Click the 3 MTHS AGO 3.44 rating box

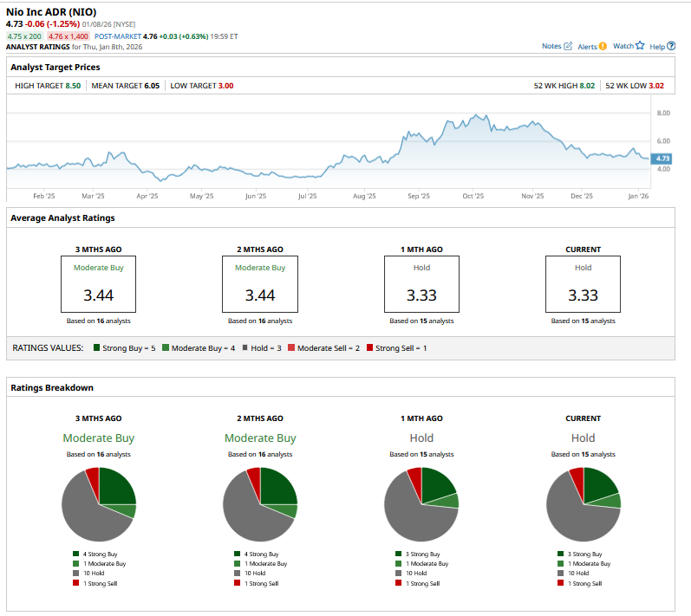(x=99, y=284)
